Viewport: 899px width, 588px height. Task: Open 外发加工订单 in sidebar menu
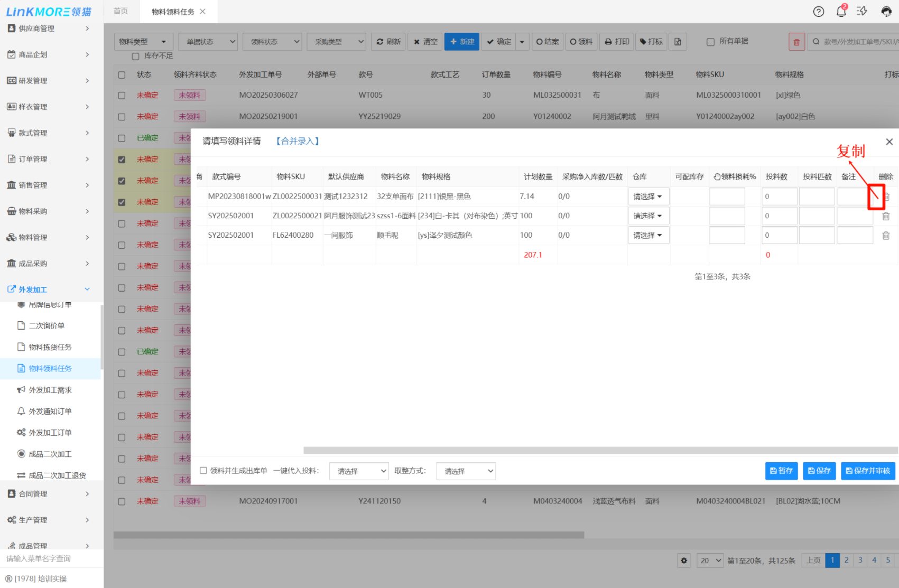click(50, 433)
